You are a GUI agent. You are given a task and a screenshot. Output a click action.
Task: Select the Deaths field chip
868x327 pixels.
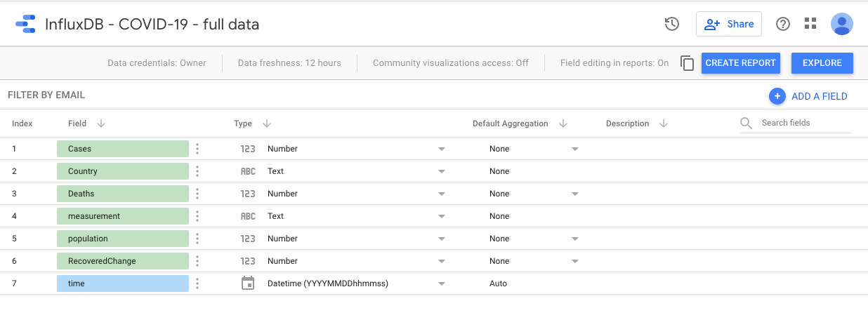tap(123, 194)
